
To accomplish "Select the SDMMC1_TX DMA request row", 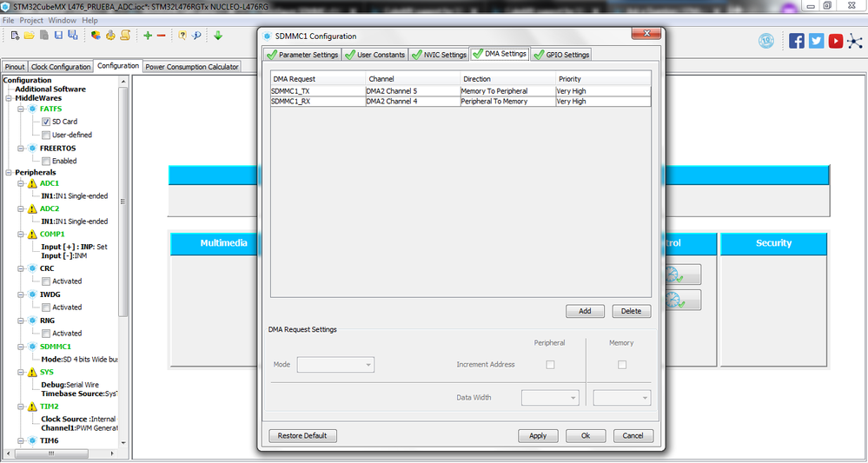I will click(x=461, y=90).
